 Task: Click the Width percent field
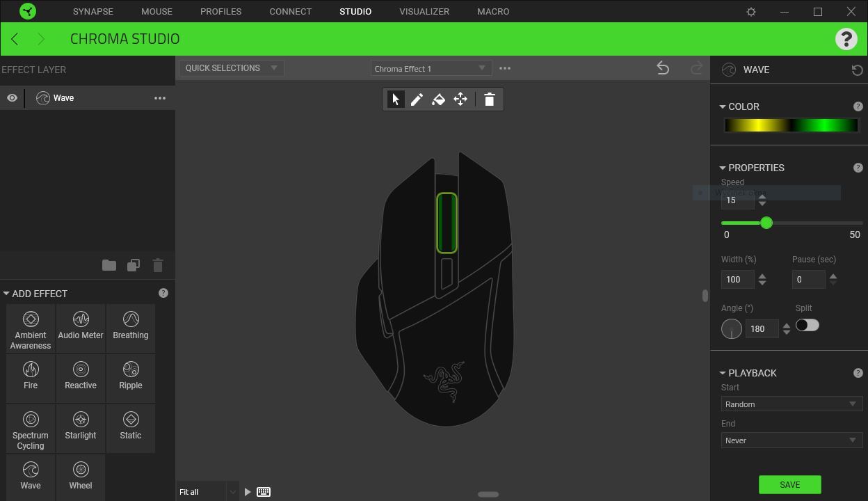pos(737,280)
